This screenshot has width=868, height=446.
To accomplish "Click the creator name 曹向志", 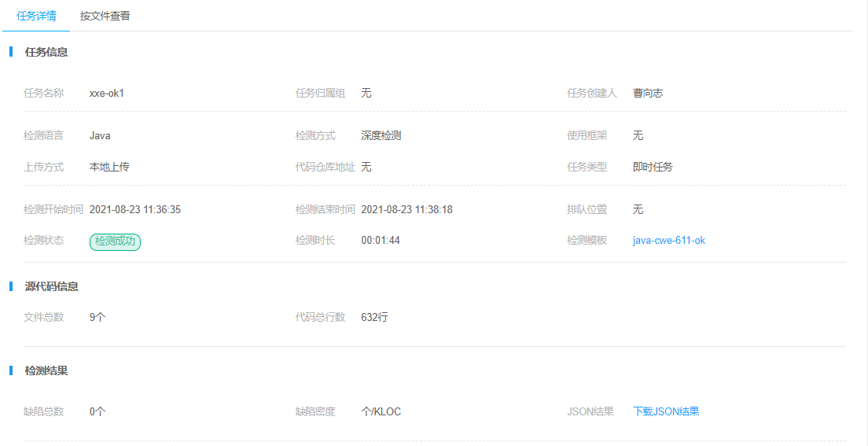I will (648, 93).
